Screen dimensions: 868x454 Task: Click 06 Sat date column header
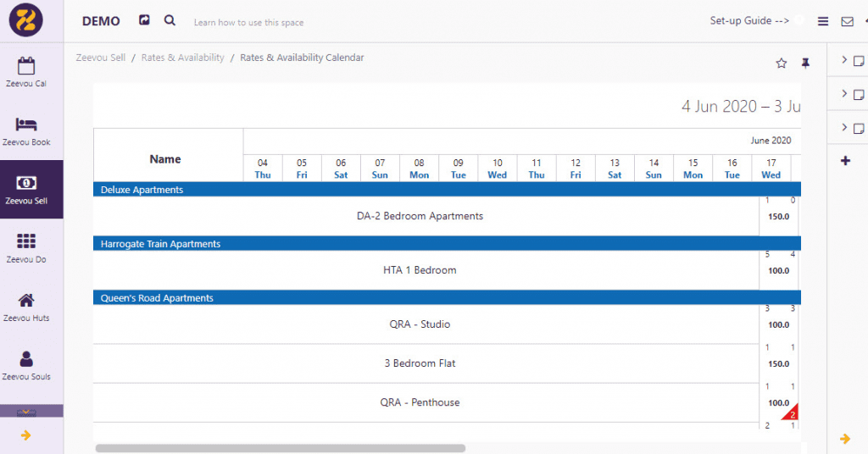coord(341,169)
